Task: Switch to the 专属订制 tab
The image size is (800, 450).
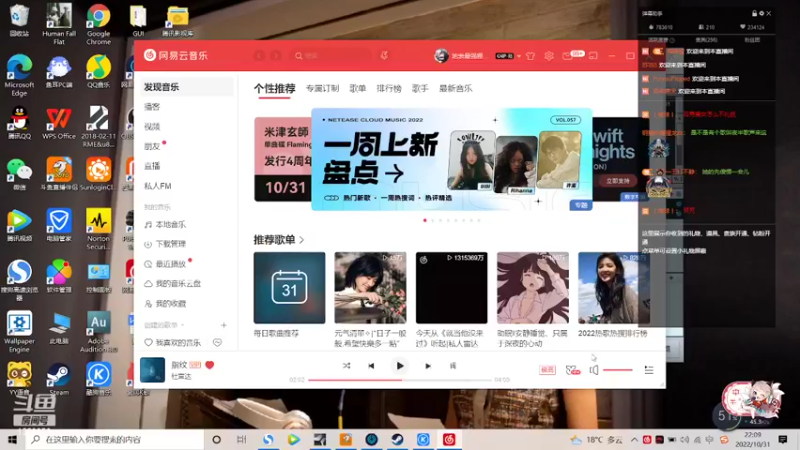Action: click(322, 88)
